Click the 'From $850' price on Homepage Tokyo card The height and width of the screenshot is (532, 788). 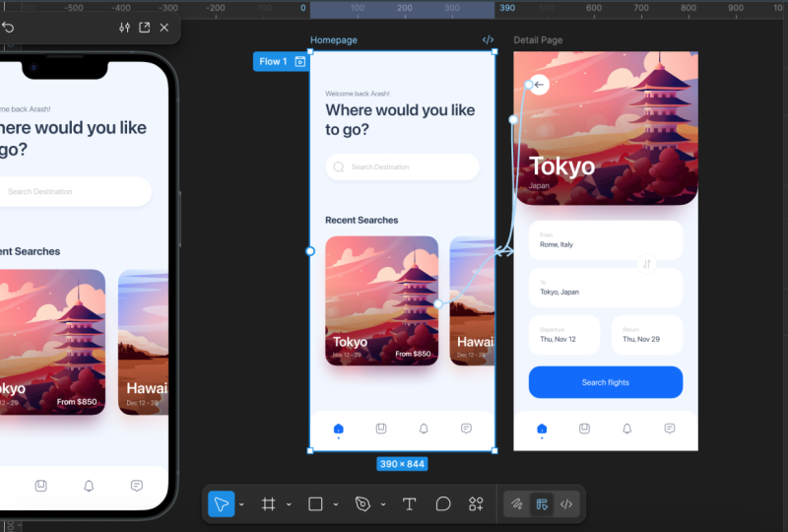click(x=413, y=354)
